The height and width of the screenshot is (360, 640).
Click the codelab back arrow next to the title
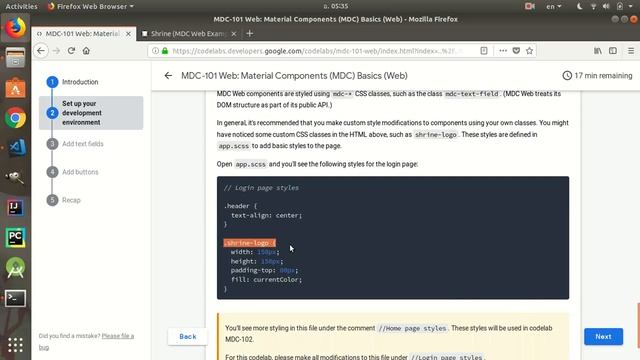(168, 76)
